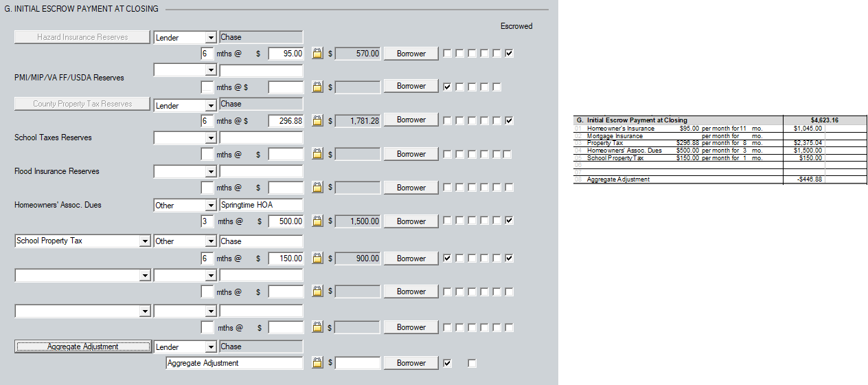
Task: Click the lock icon on Hazard Insurance row
Action: click(317, 53)
